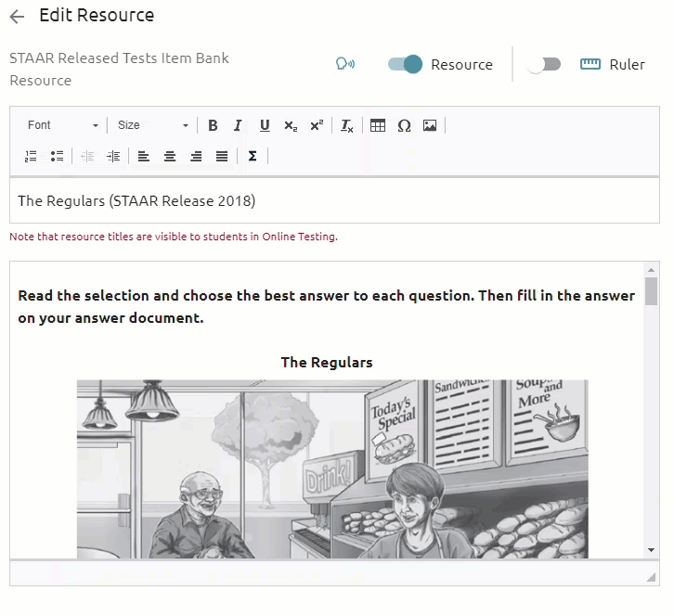Justify text alignment
The image size is (674, 616).
point(222,156)
